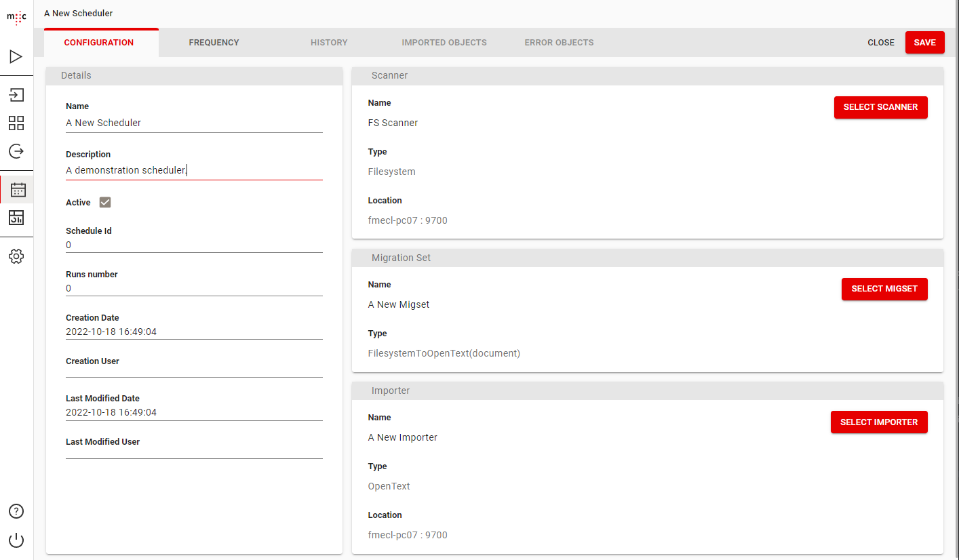Focus the Name input field in Details
Image resolution: width=959 pixels, height=560 pixels.
coord(194,123)
